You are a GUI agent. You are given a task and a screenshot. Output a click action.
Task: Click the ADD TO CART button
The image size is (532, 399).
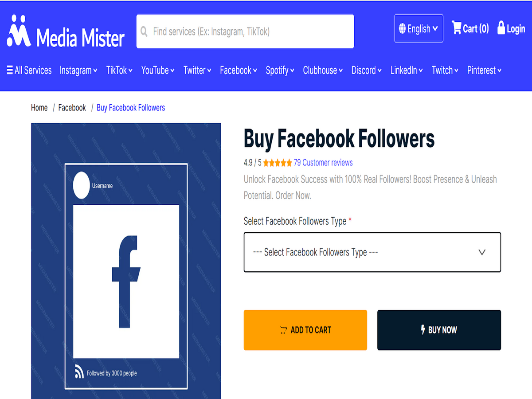pos(305,330)
